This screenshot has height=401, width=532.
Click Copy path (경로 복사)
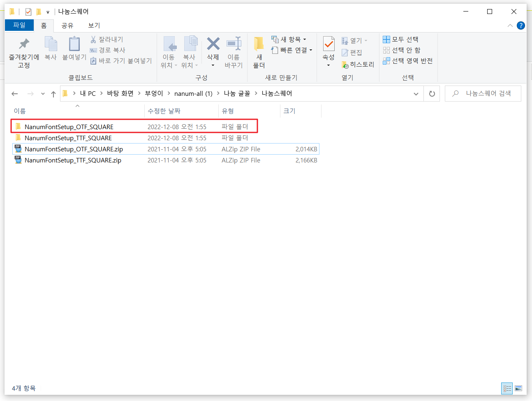click(x=107, y=50)
